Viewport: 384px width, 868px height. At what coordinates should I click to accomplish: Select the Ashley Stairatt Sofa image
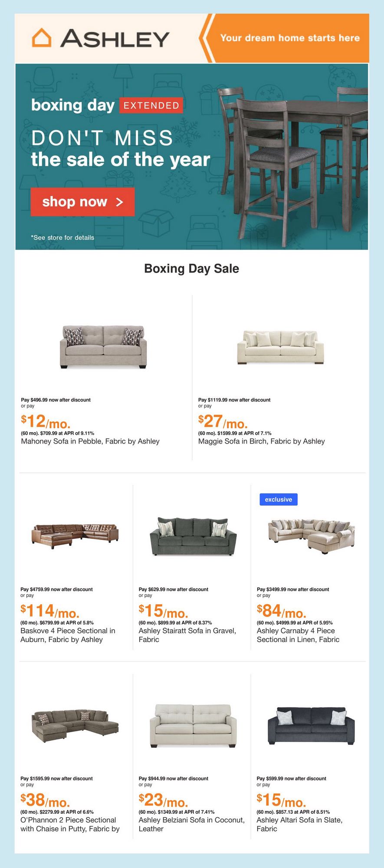pyautogui.click(x=193, y=536)
